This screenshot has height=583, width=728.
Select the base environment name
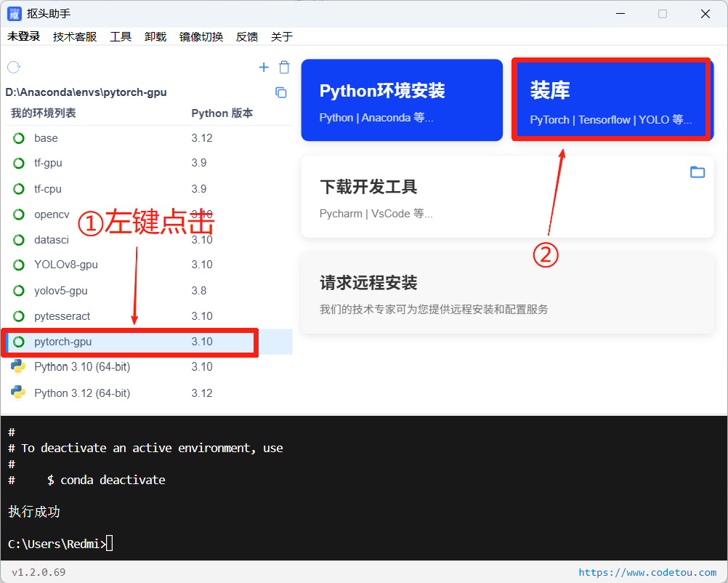46,138
